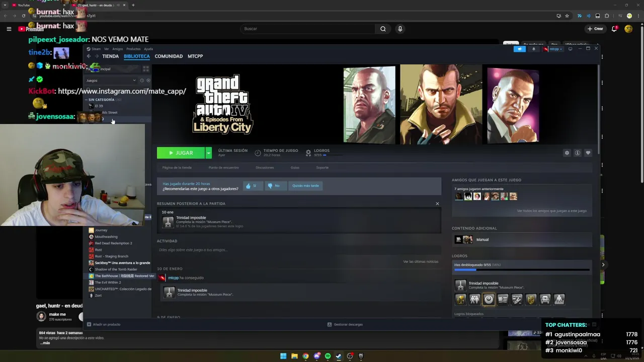Click the YouTube search field
The width and height of the screenshot is (644, 362).
[x=308, y=29]
